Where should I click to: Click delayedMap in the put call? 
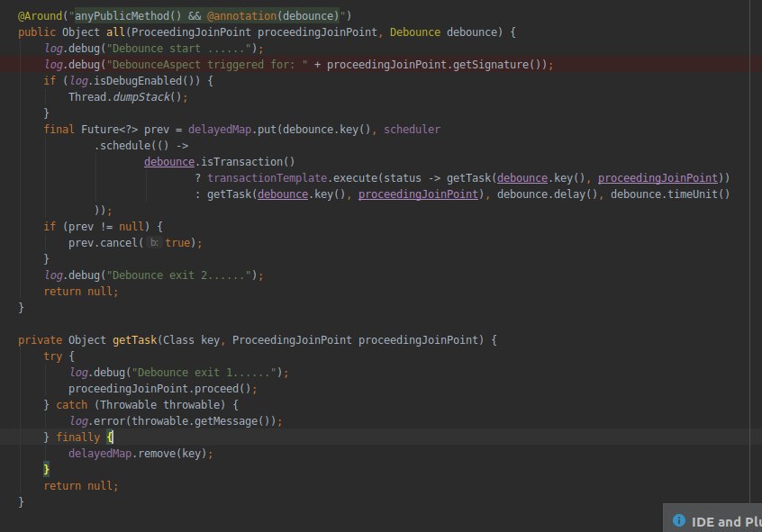click(220, 130)
